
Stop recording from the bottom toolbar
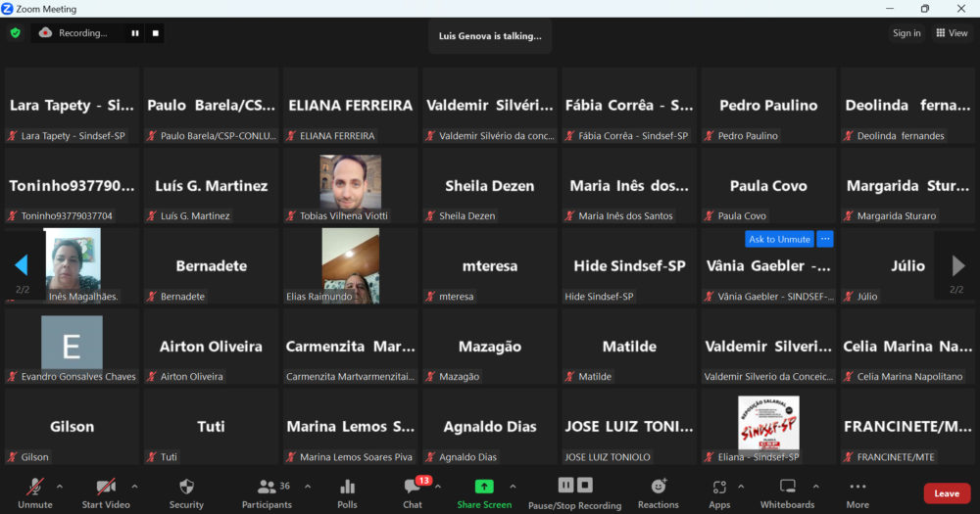(585, 486)
